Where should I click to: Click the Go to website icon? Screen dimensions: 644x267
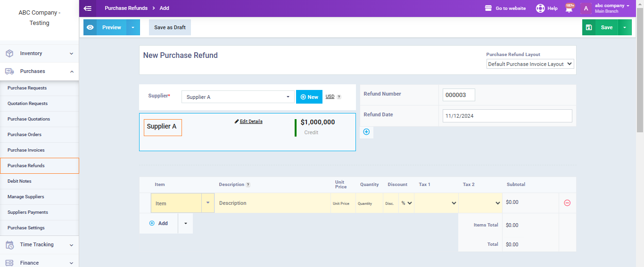click(x=488, y=8)
